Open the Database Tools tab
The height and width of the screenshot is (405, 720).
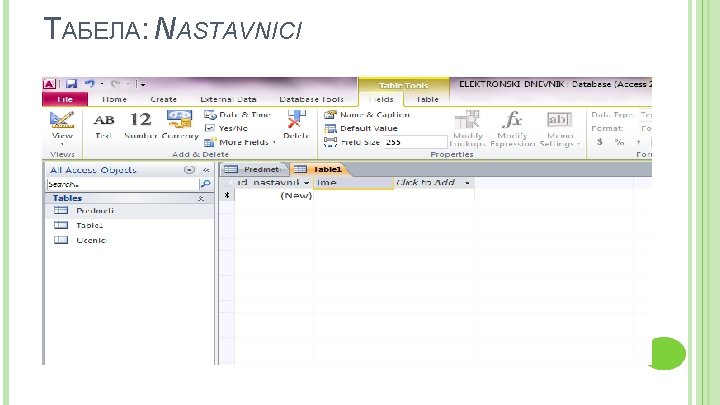[x=311, y=99]
